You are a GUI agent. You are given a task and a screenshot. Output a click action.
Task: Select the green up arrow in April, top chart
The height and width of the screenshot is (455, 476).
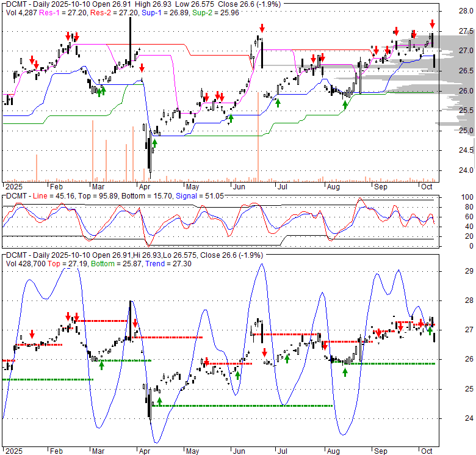point(154,143)
